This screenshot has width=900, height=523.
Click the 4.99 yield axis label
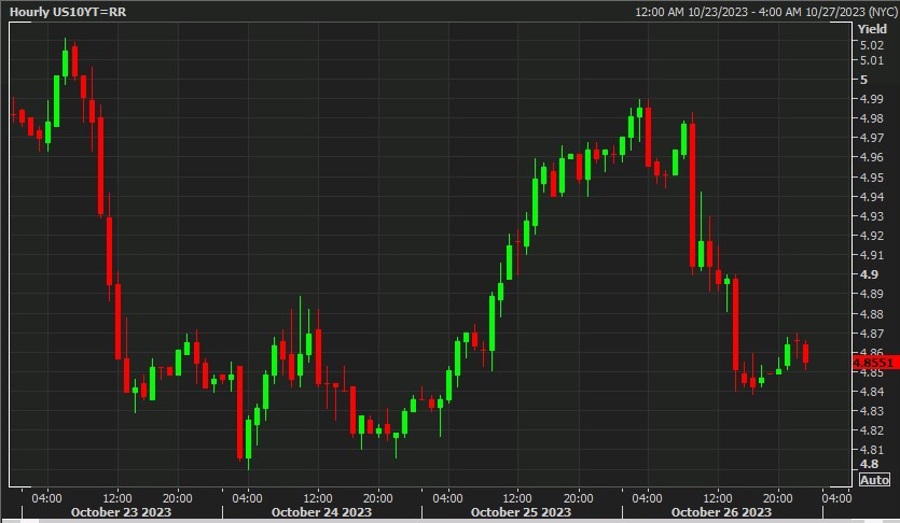(871, 99)
